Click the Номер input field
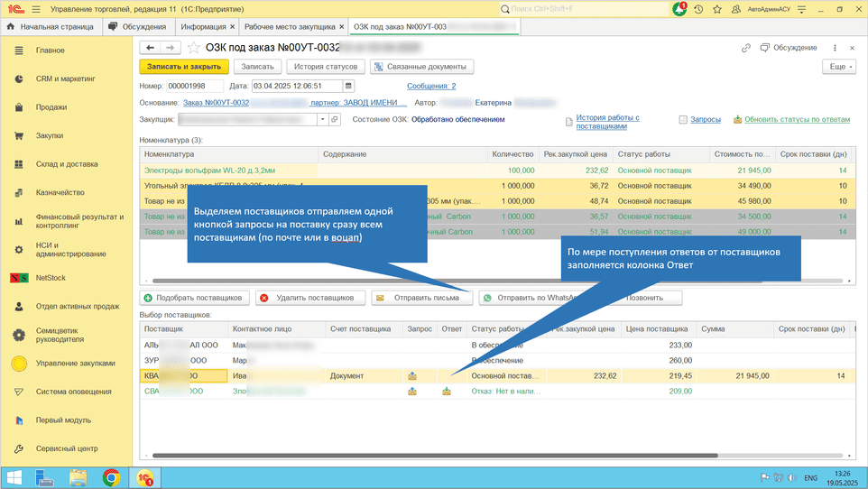This screenshot has width=868, height=489. pos(194,86)
